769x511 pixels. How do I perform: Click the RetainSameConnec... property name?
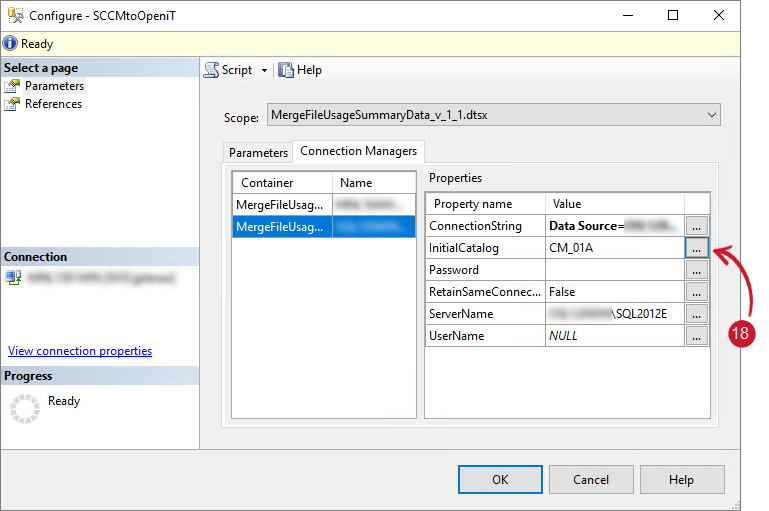click(485, 292)
